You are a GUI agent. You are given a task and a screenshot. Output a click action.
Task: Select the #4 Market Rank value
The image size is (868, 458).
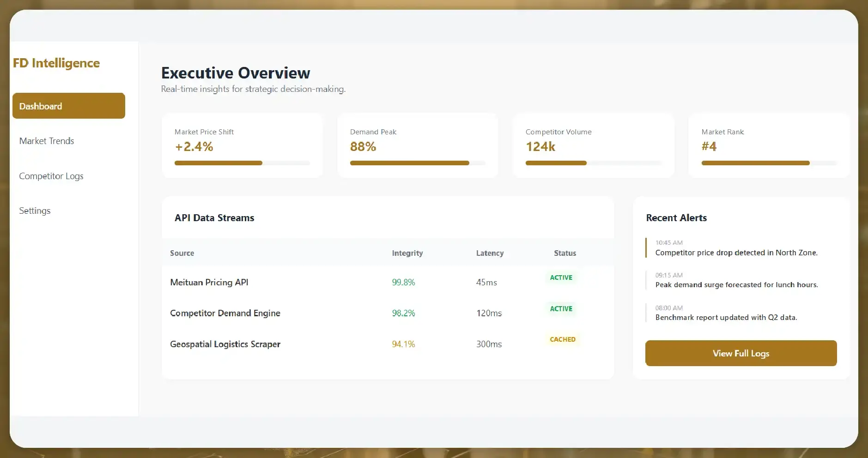(x=709, y=147)
